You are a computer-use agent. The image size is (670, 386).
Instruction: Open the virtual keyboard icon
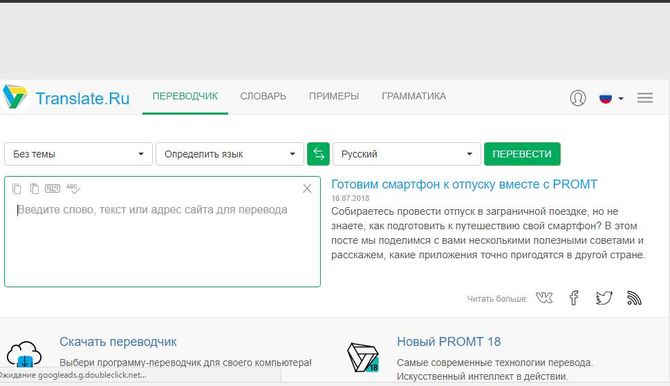tap(53, 189)
